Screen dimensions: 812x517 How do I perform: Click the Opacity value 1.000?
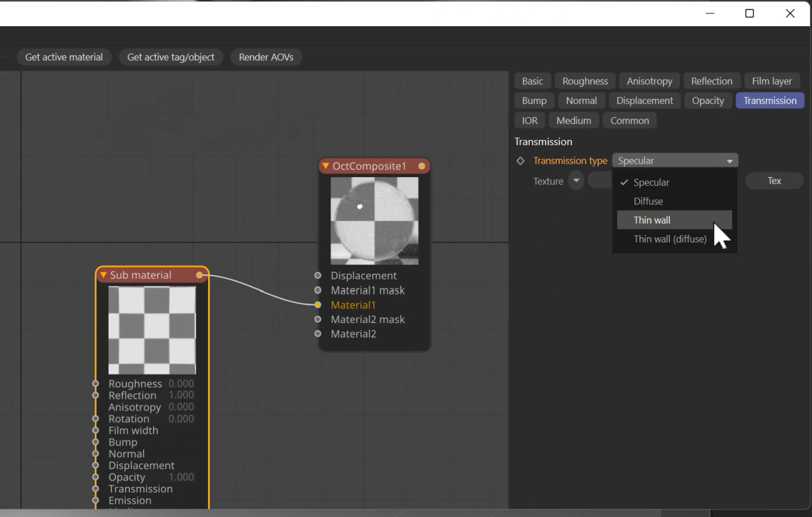click(x=181, y=477)
